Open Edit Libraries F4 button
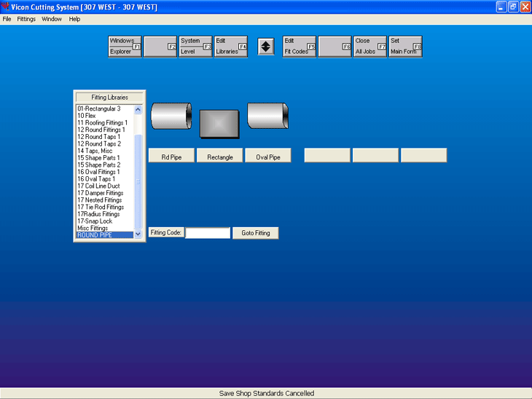This screenshot has height=399, width=532. (x=230, y=47)
